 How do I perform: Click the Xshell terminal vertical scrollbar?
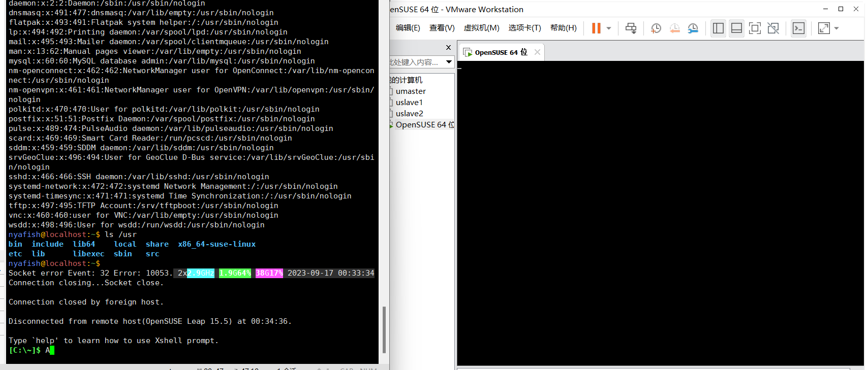pos(384,330)
